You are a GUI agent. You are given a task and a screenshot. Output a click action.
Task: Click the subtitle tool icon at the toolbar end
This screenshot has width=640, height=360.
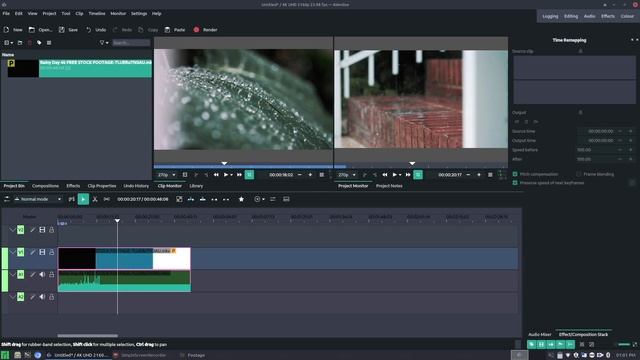click(x=286, y=199)
